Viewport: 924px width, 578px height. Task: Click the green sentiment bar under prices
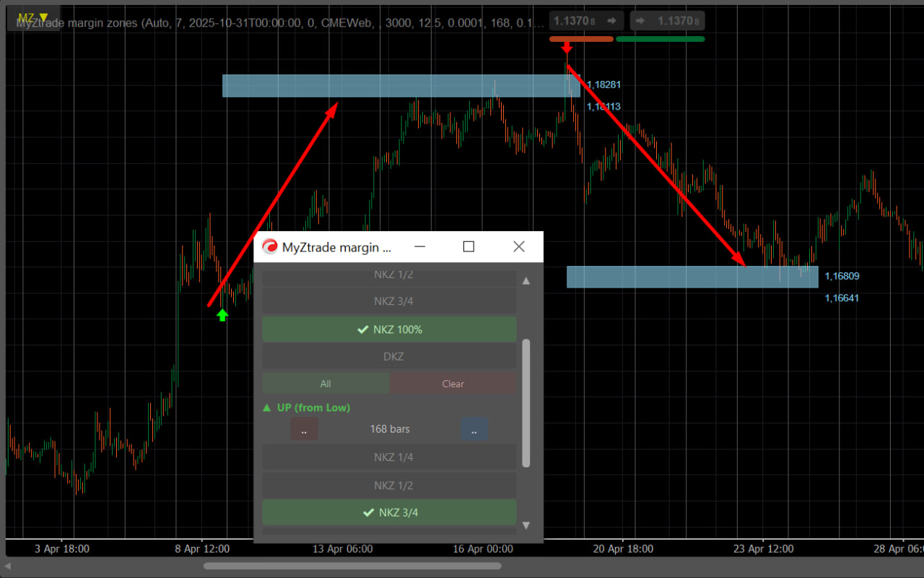(x=660, y=39)
